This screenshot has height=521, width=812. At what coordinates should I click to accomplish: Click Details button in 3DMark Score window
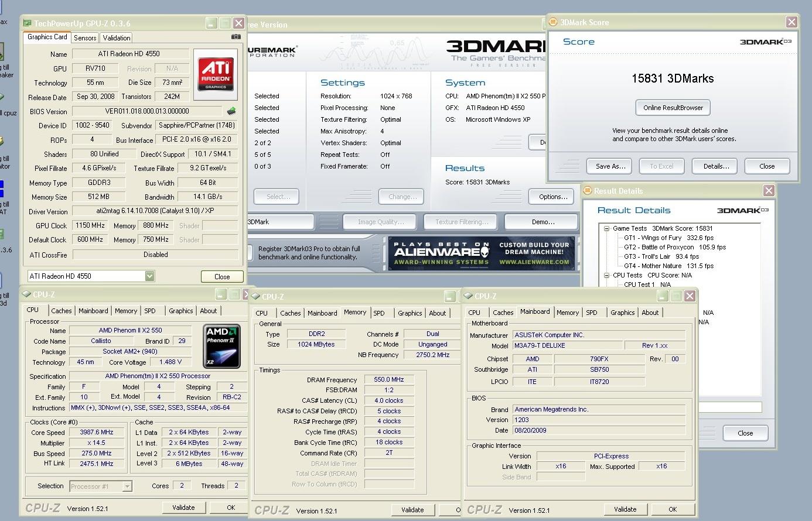pyautogui.click(x=716, y=166)
